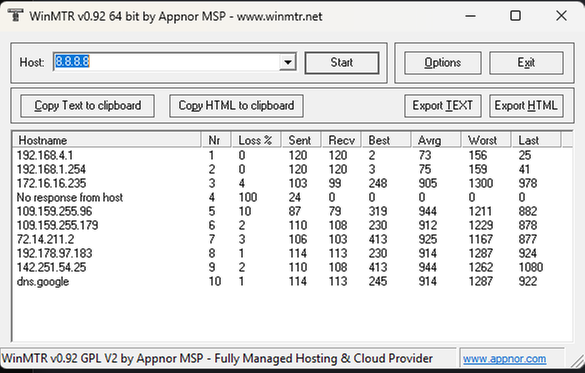The width and height of the screenshot is (585, 373).
Task: Minimize the WinMTR window
Action: click(470, 16)
